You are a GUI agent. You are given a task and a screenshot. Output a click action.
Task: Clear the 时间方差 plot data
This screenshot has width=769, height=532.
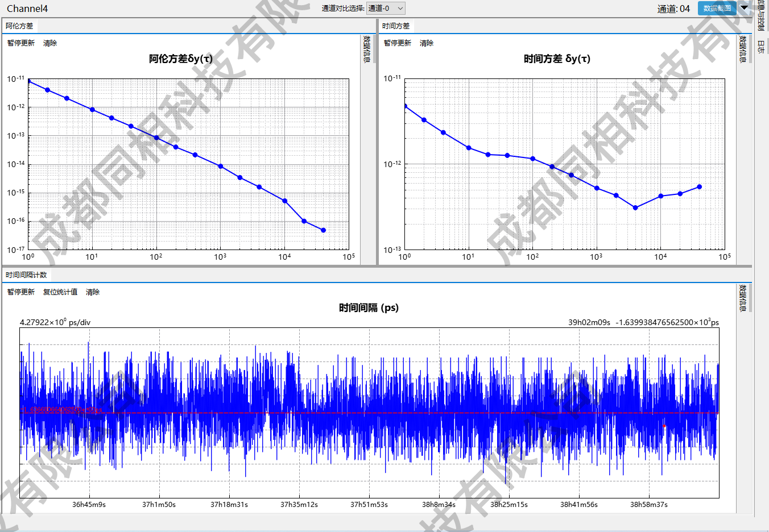tap(427, 43)
